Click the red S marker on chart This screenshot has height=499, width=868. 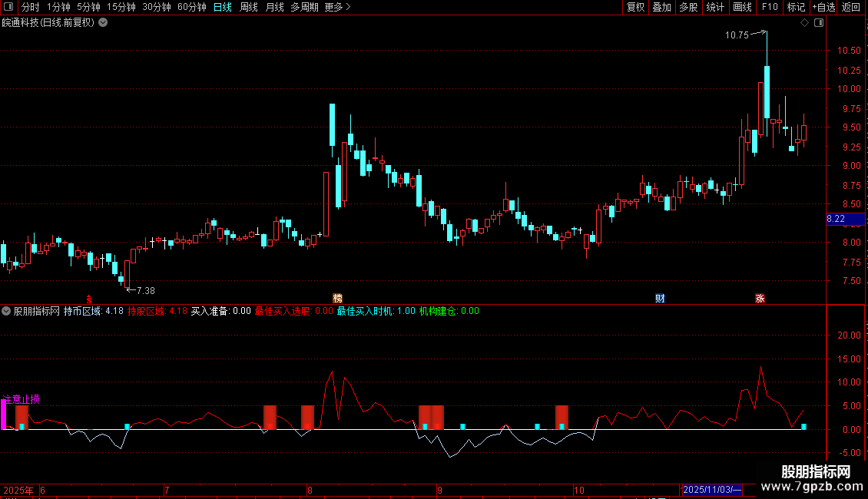tap(89, 299)
